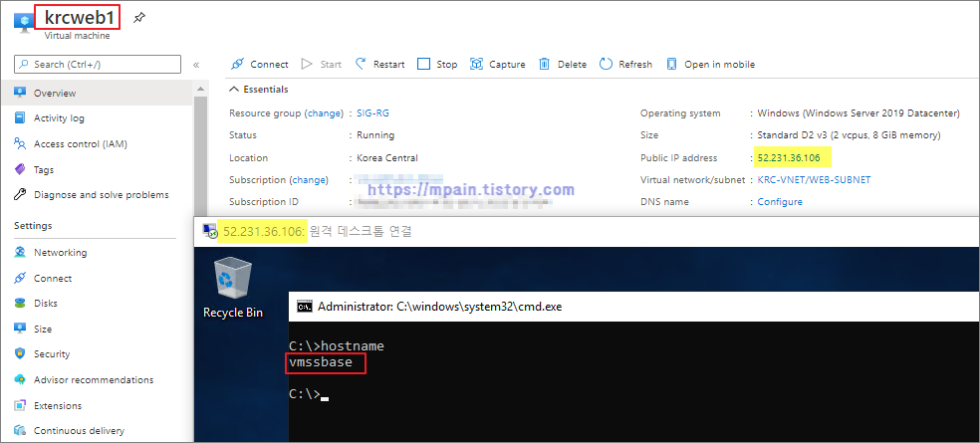This screenshot has width=980, height=443.
Task: Click the purple Tags icon
Action: (x=20, y=169)
